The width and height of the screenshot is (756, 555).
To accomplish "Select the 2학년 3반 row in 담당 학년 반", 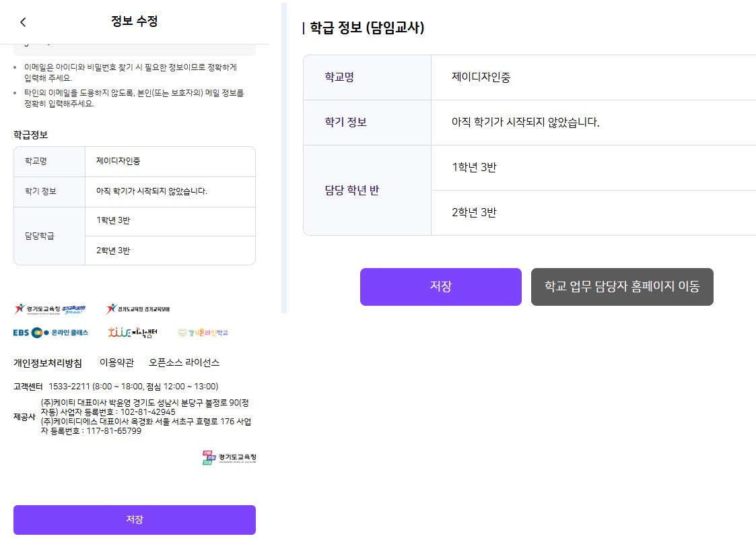I will coord(594,213).
